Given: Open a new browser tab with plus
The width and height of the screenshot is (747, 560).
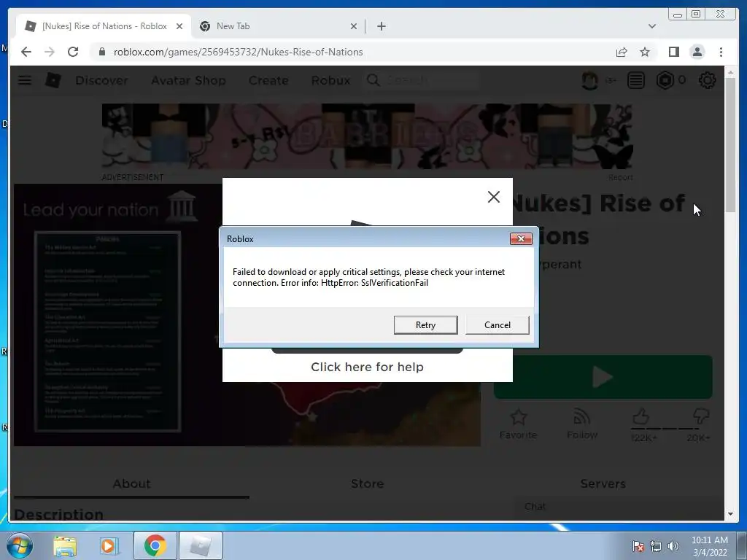Looking at the screenshot, I should coord(381,26).
